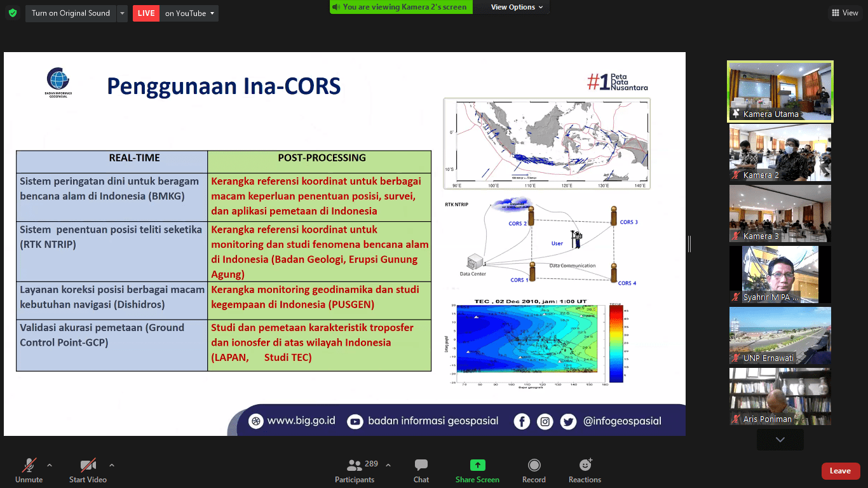
Task: Open the Reactions menu
Action: click(x=585, y=471)
